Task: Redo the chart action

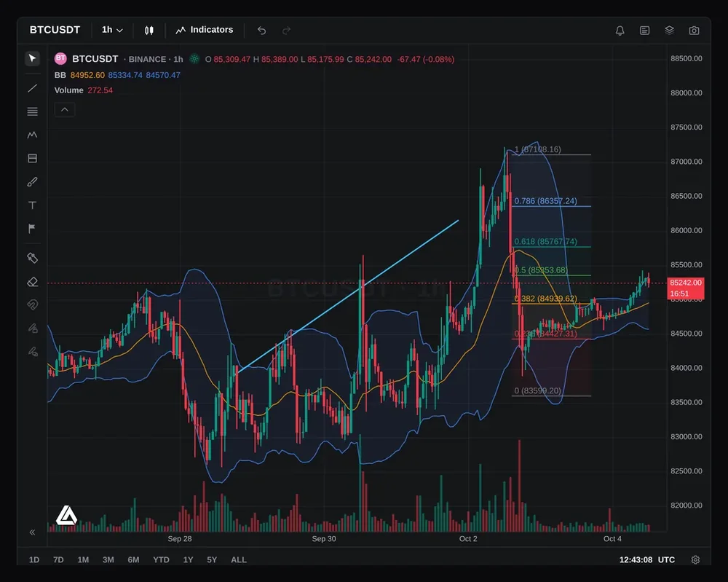Action: click(286, 30)
